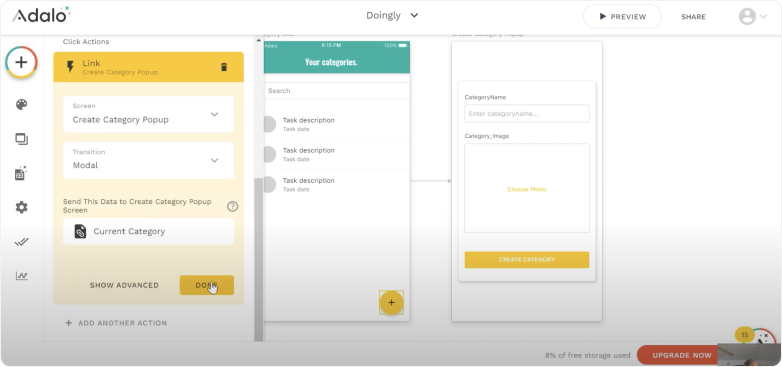Open the Settings gear in left sidebar
The height and width of the screenshot is (367, 782).
coord(21,207)
